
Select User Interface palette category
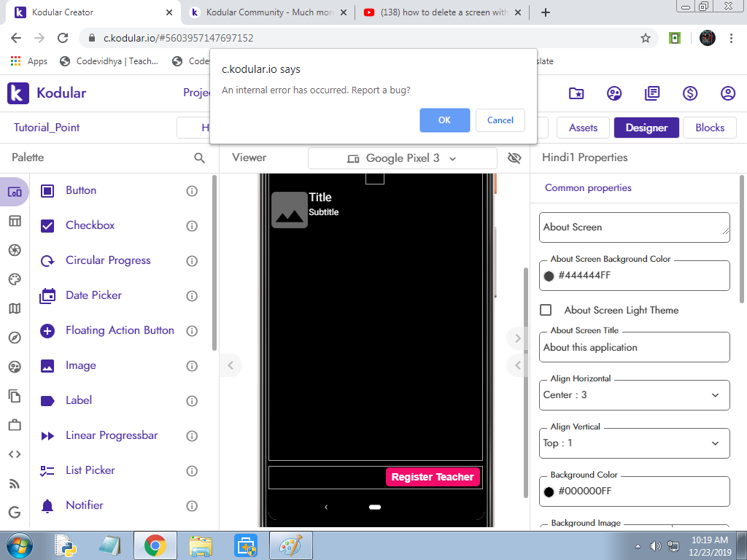[15, 192]
